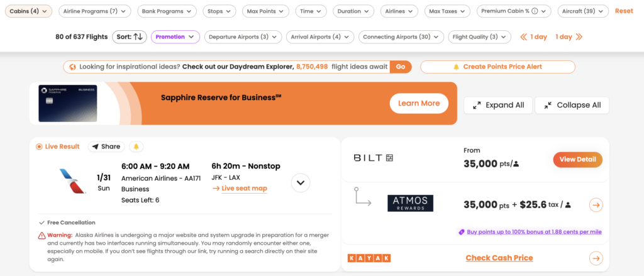This screenshot has height=276, width=644.
Task: Click View Detail for Bilt
Action: tap(577, 159)
